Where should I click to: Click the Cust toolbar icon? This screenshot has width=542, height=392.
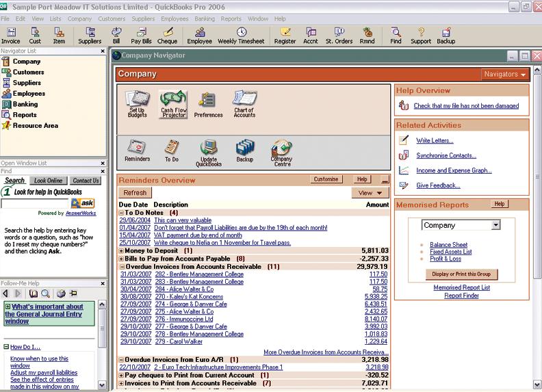pos(35,36)
